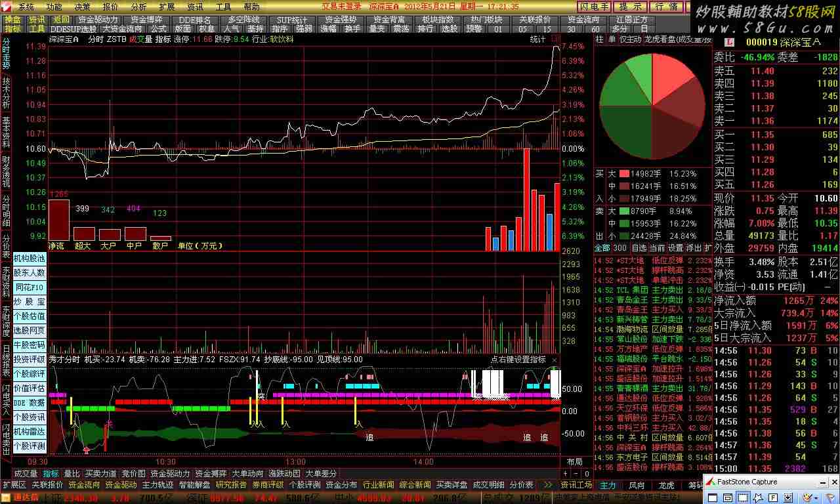This screenshot has width=840, height=504.
Task: Open the 帮助 menu
Action: 252,7
